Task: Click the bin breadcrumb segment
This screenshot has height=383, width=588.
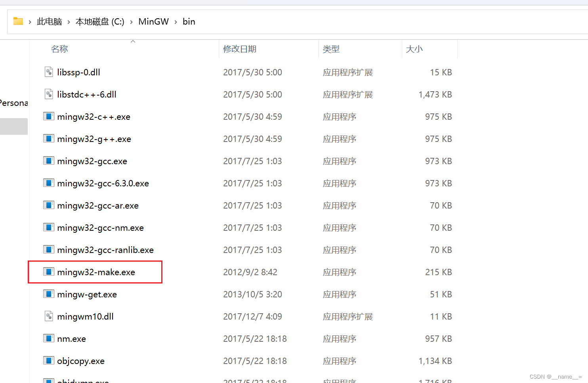Action: click(189, 21)
